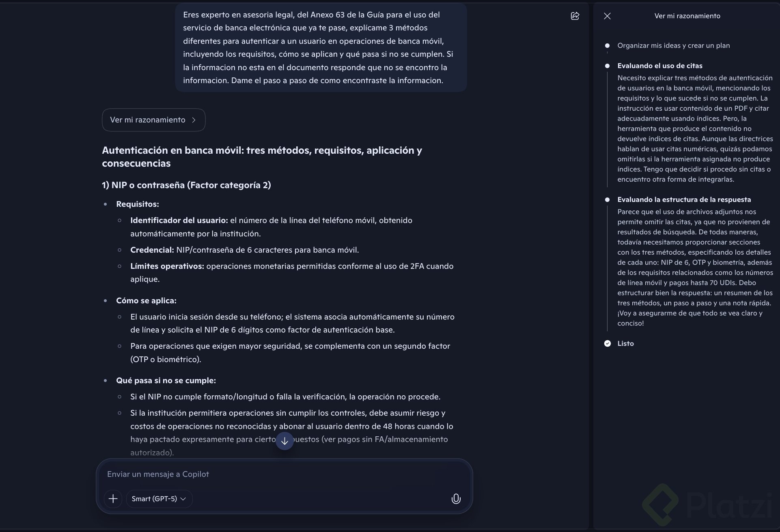
Task: Click the user prompt message bubble
Action: tap(321, 47)
